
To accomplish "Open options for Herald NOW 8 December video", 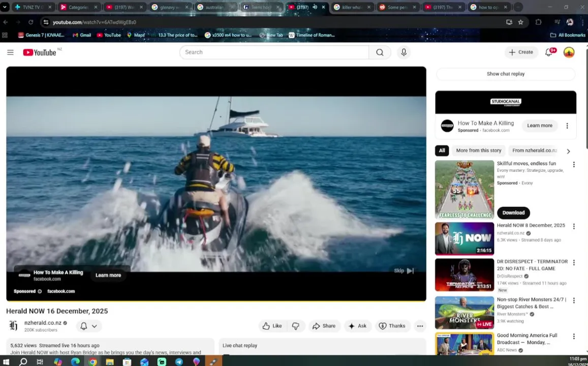I will click(x=573, y=227).
